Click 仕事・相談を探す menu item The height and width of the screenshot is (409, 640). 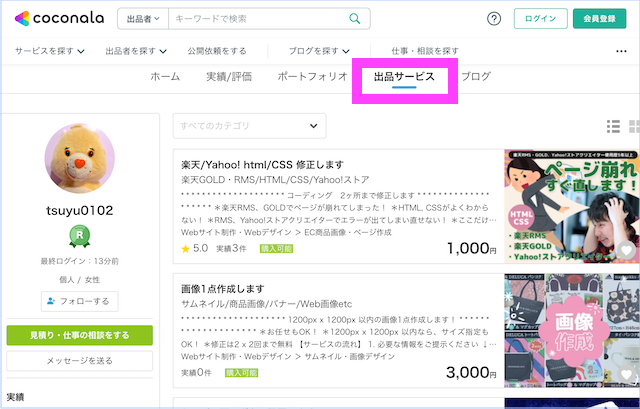pyautogui.click(x=425, y=51)
